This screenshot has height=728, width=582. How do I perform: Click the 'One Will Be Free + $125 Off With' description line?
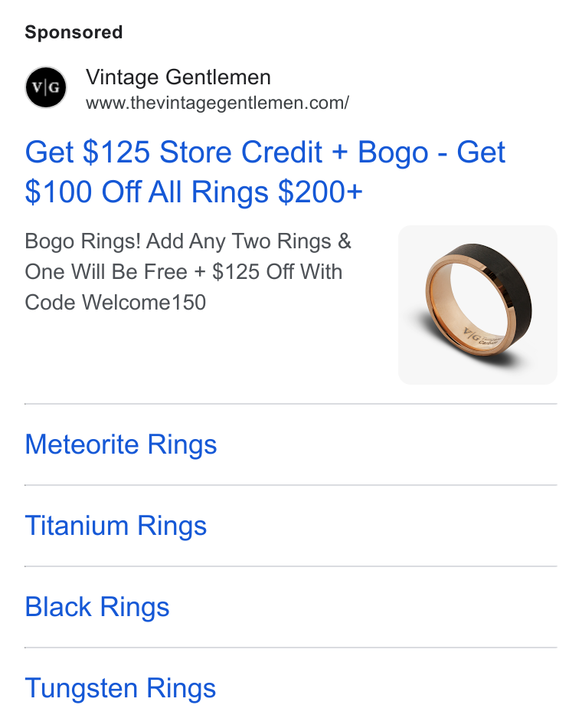pyautogui.click(x=184, y=272)
